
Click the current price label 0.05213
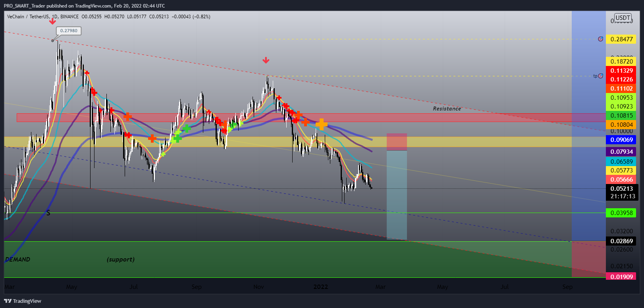click(x=621, y=189)
